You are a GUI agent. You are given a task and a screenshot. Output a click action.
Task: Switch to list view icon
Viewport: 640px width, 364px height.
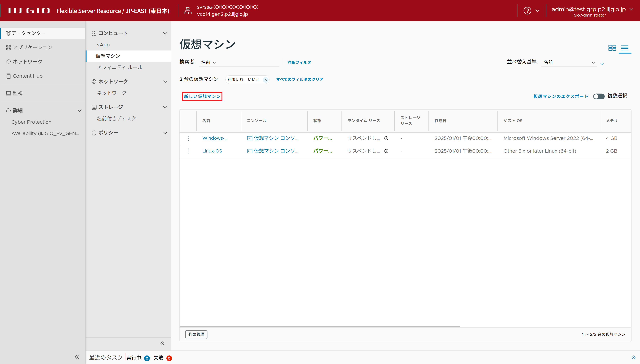point(625,48)
